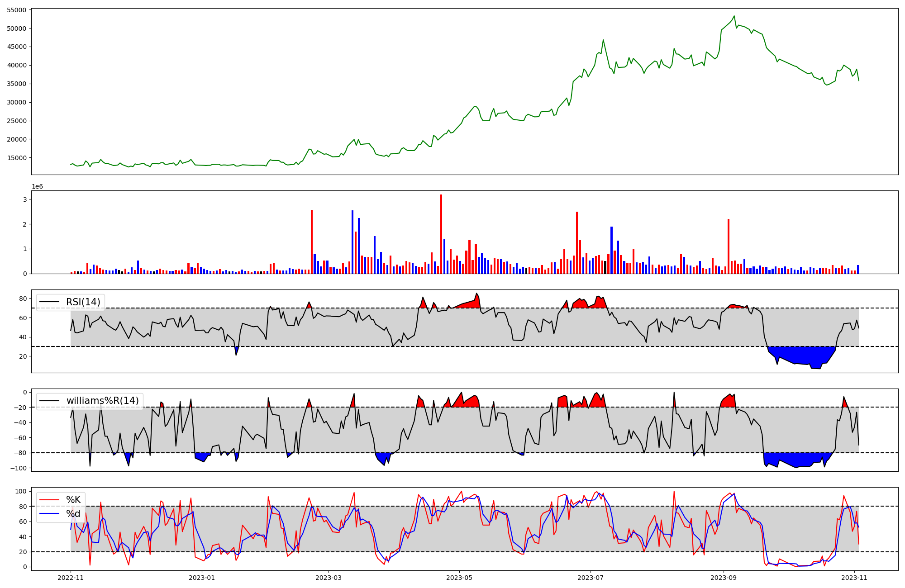
Task: Click the 2023-09 x-axis date label
Action: 724,578
